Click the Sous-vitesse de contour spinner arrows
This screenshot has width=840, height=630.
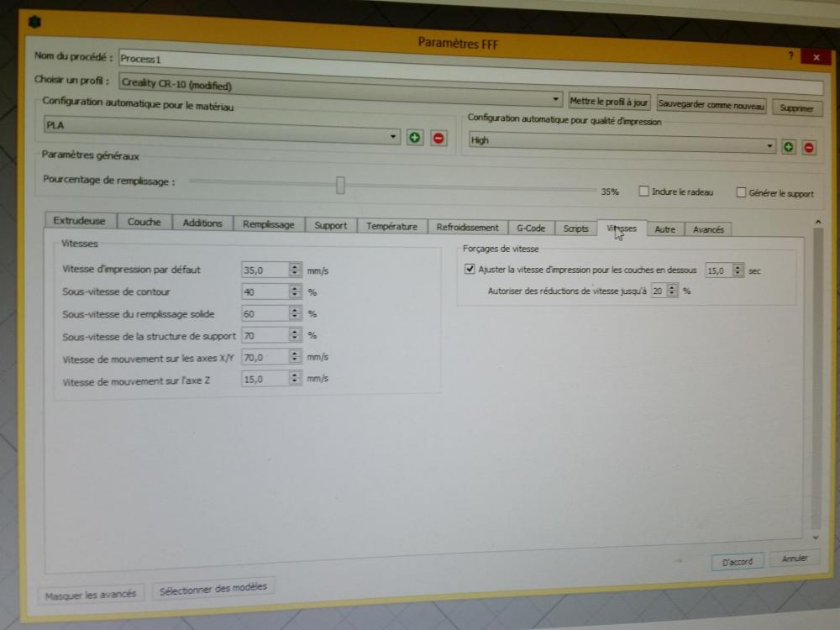coord(295,291)
